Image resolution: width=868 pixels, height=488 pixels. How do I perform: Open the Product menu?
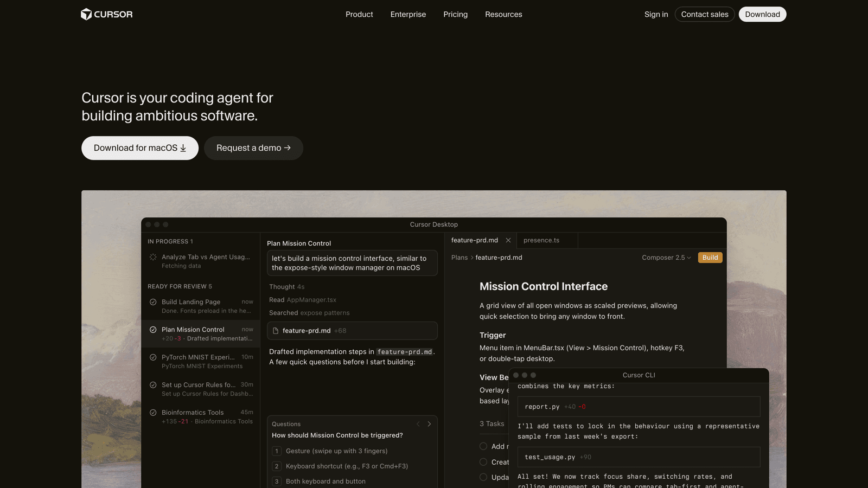(x=359, y=14)
